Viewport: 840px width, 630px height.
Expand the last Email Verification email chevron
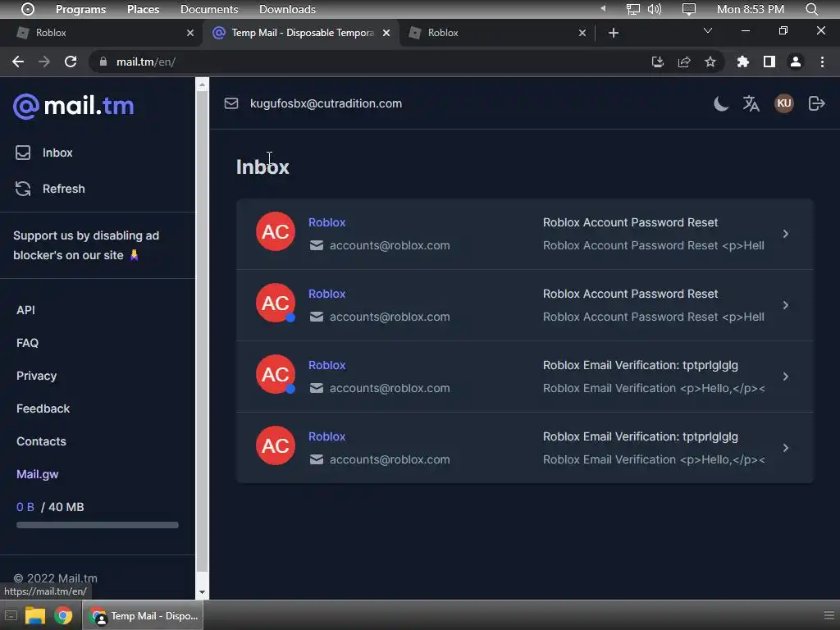[785, 448]
